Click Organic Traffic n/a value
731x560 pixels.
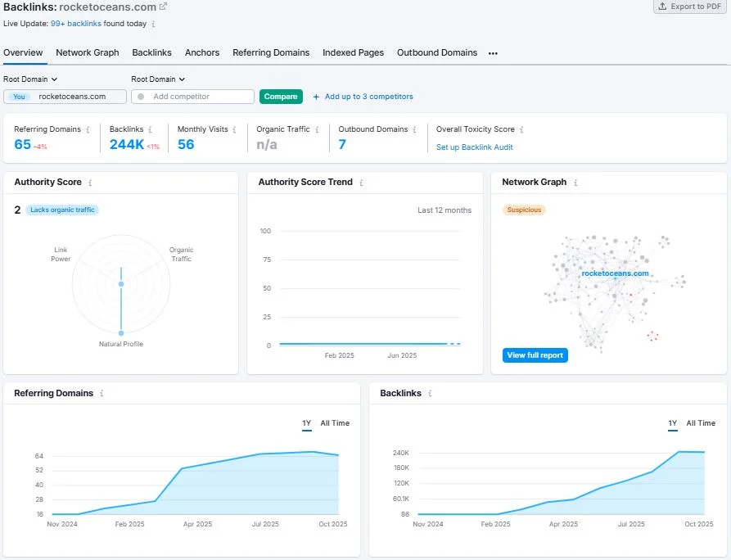(267, 145)
